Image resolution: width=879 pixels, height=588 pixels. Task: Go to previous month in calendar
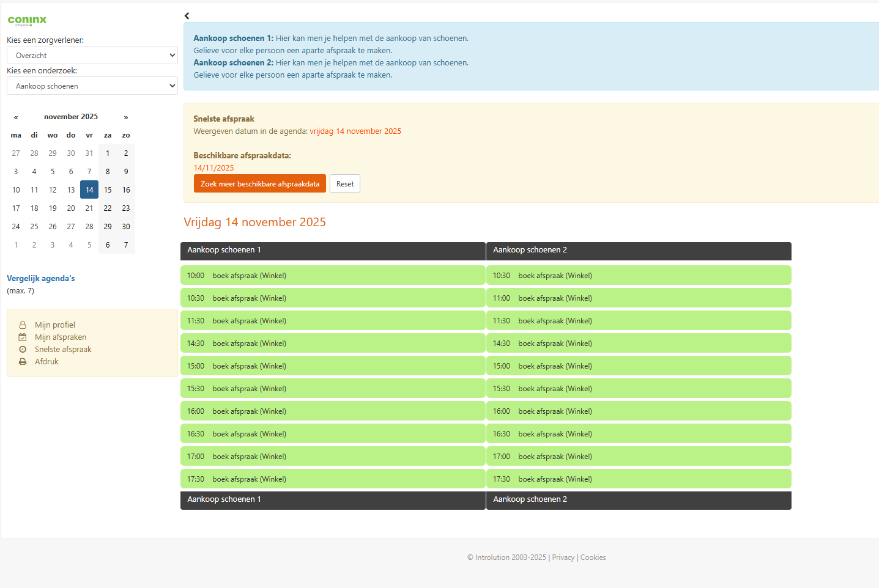coord(16,117)
